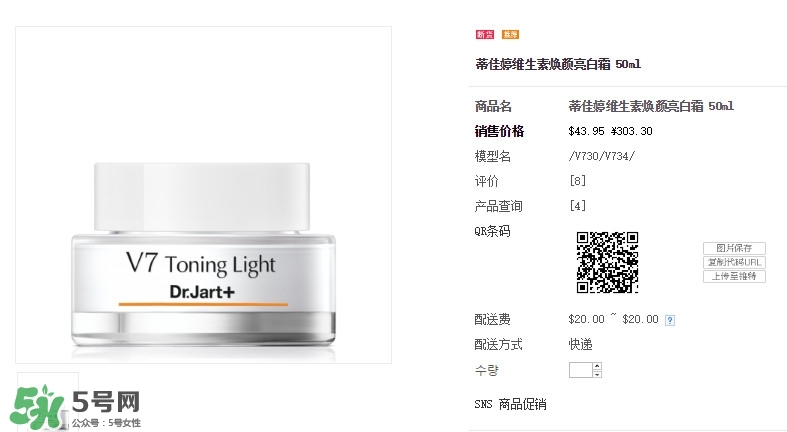This screenshot has height=432, width=787.
Task: Decrease quantity with the down arrow
Action: click(597, 374)
